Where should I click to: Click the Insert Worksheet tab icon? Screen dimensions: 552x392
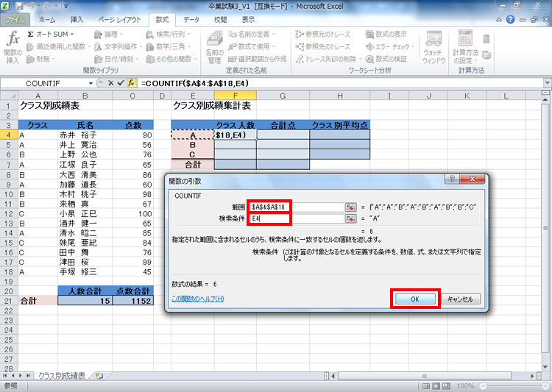coord(99,376)
